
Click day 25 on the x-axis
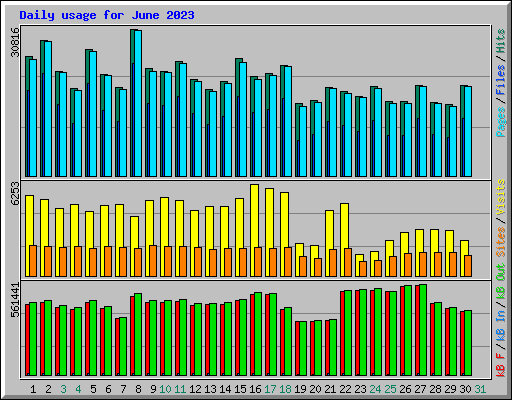(x=390, y=389)
